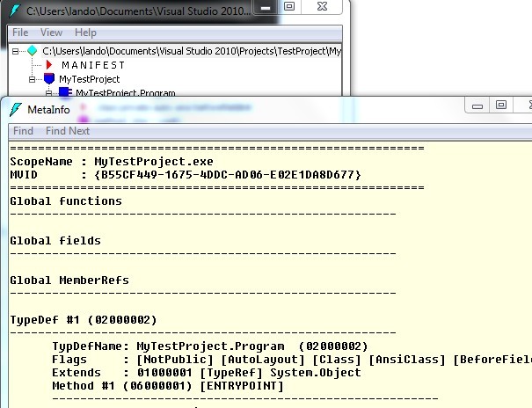The image size is (532, 408).
Task: Toggle the MyTestProject.Program node expander
Action: click(x=49, y=92)
